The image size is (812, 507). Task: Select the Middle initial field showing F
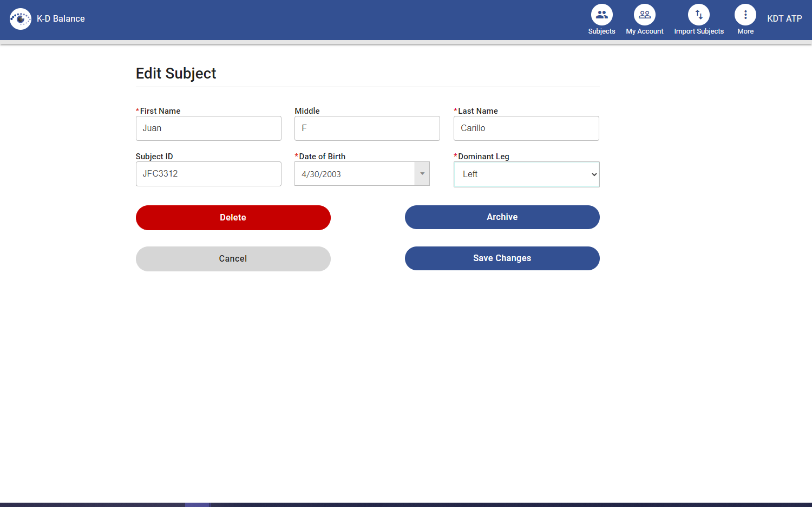tap(367, 128)
